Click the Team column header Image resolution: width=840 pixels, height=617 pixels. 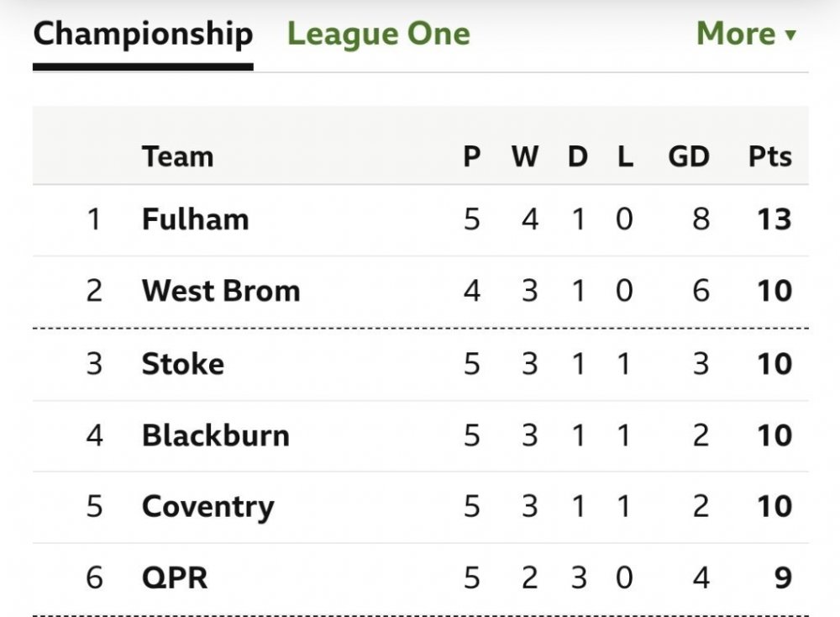tap(177, 156)
